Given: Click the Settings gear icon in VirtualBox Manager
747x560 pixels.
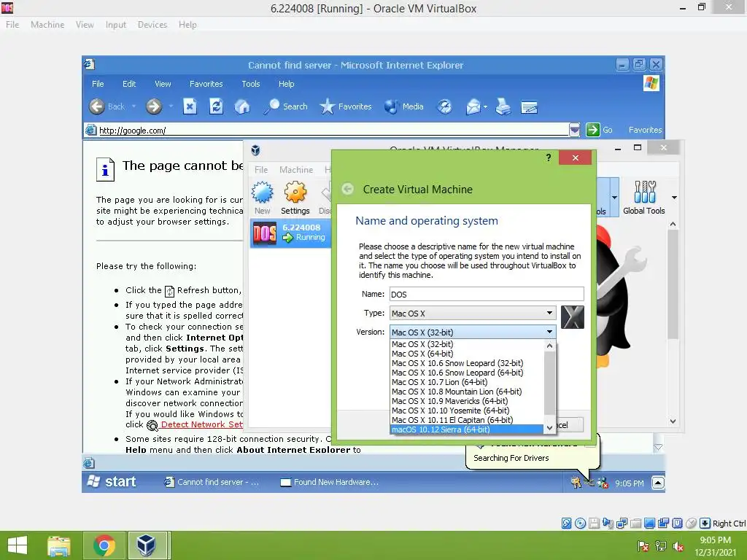Looking at the screenshot, I should 295,192.
